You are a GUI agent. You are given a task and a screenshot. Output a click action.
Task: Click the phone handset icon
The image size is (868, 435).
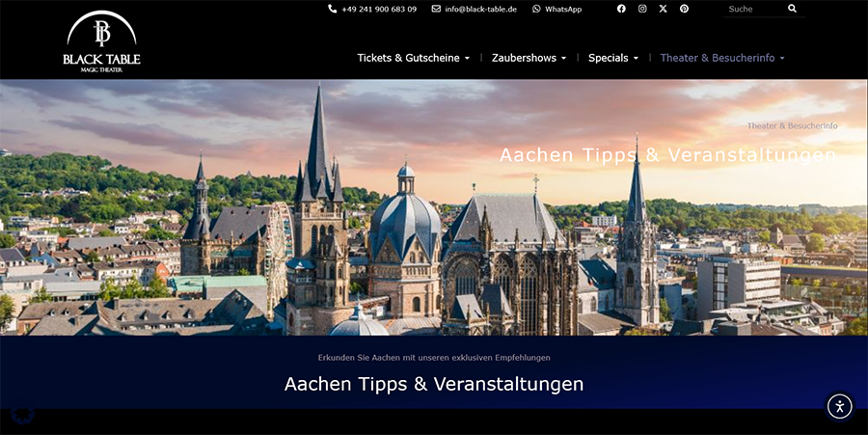click(x=333, y=9)
